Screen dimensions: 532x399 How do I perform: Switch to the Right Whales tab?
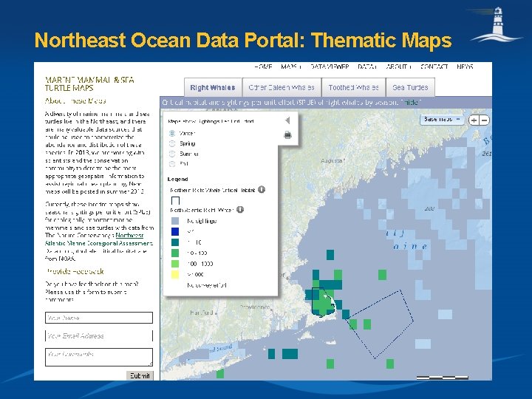pyautogui.click(x=213, y=87)
